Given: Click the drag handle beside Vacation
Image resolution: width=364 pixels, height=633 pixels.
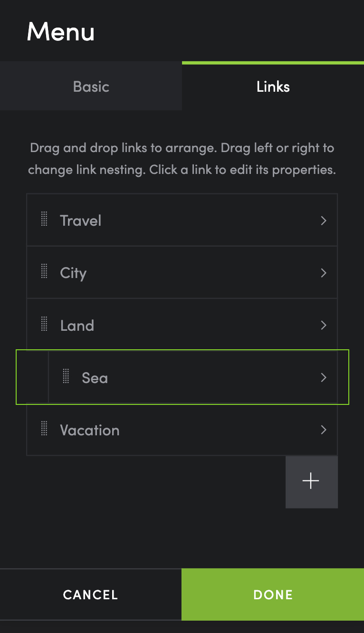Looking at the screenshot, I should click(44, 430).
